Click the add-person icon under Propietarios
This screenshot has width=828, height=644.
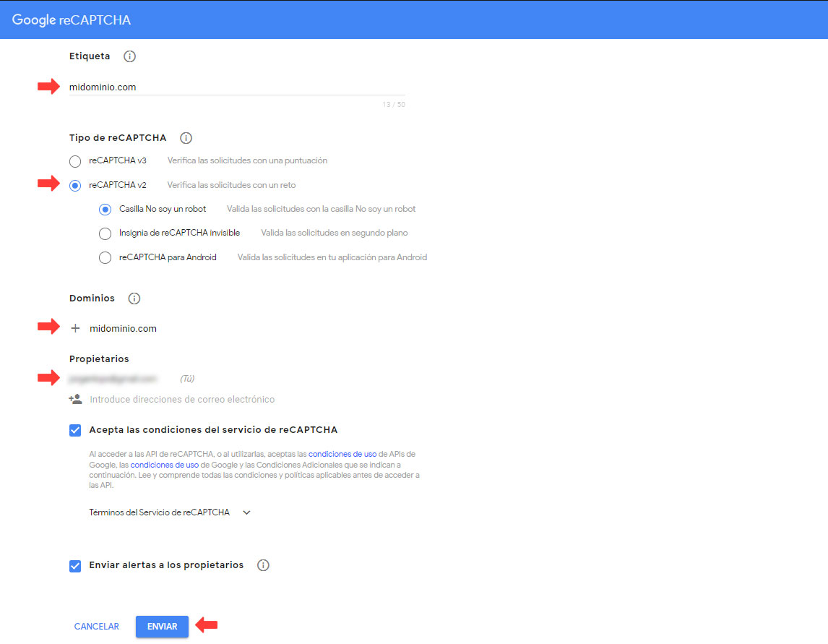(75, 399)
